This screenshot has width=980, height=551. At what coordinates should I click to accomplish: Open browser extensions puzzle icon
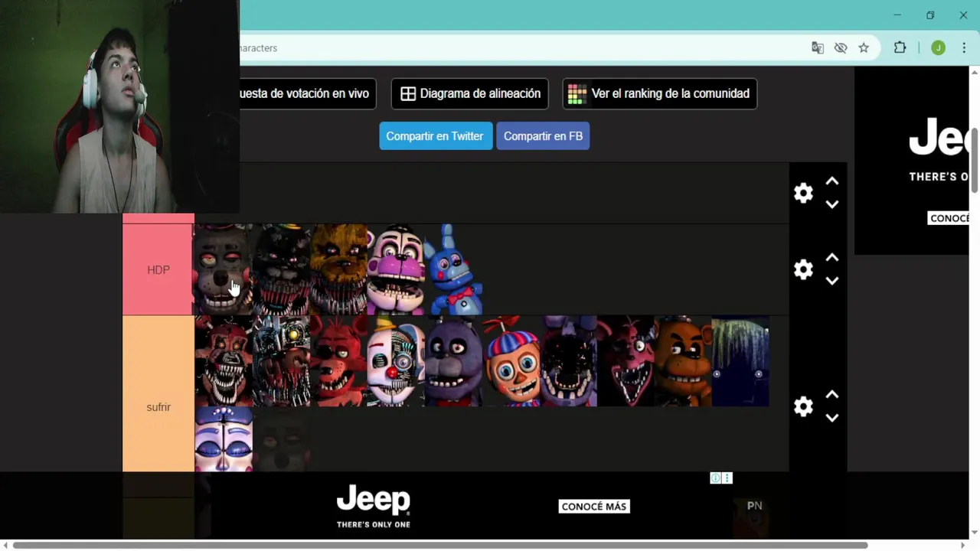[900, 47]
